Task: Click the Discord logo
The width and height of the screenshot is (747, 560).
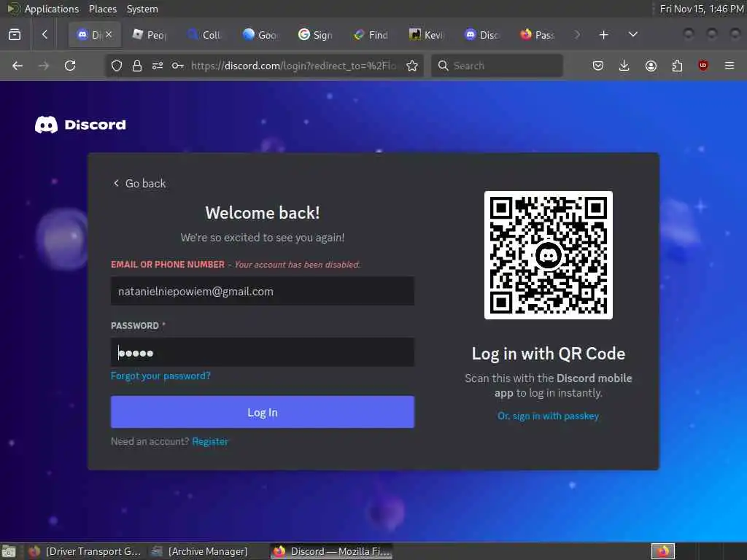Action: (80, 125)
